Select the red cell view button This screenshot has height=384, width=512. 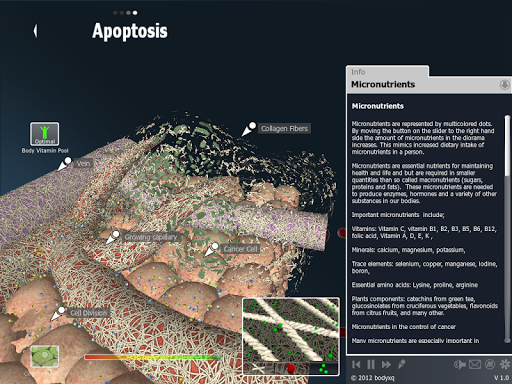point(291,368)
